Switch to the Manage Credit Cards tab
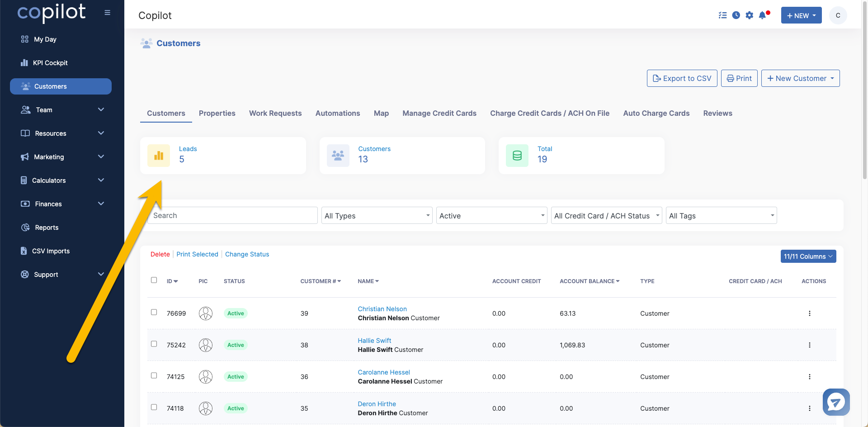868x427 pixels. coord(439,113)
